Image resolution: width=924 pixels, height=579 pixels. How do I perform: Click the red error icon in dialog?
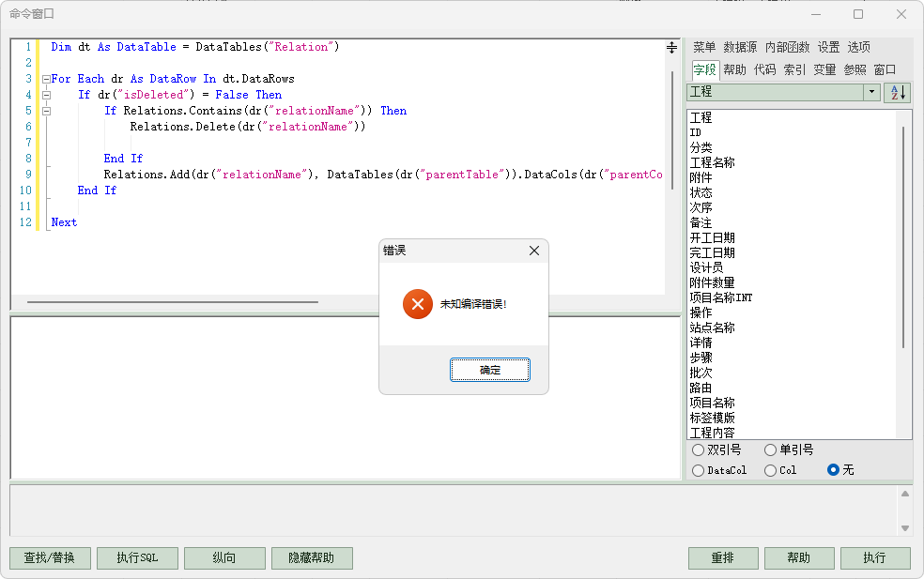coord(418,304)
